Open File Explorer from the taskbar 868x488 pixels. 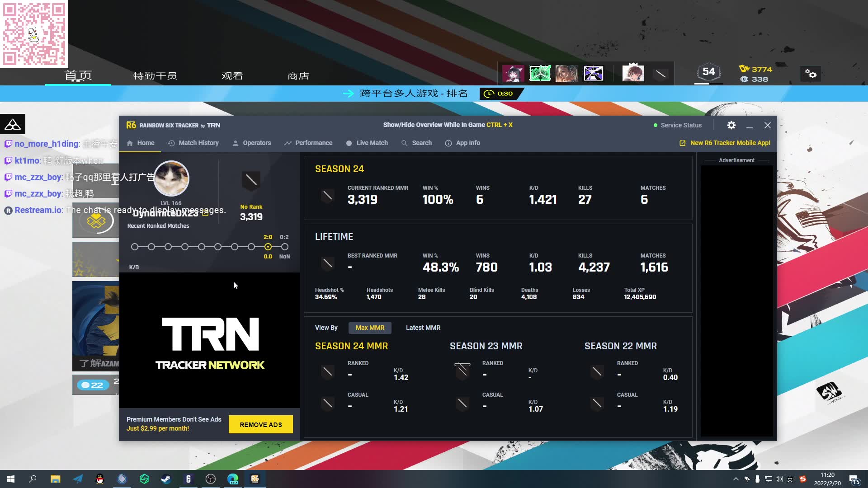55,479
